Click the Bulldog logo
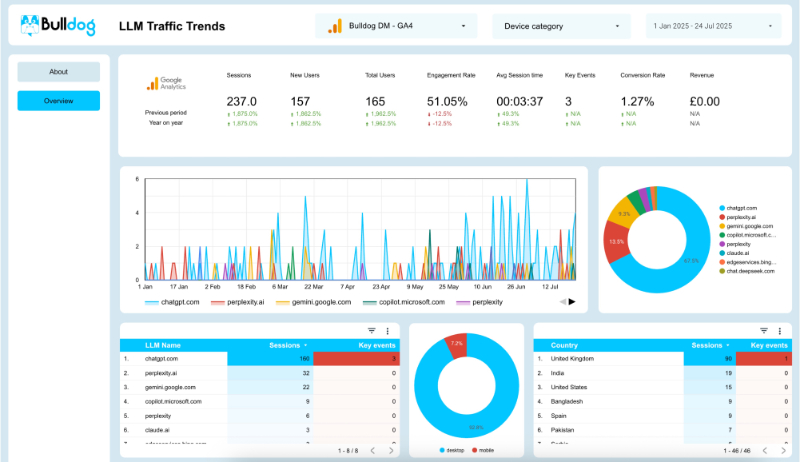 point(58,25)
